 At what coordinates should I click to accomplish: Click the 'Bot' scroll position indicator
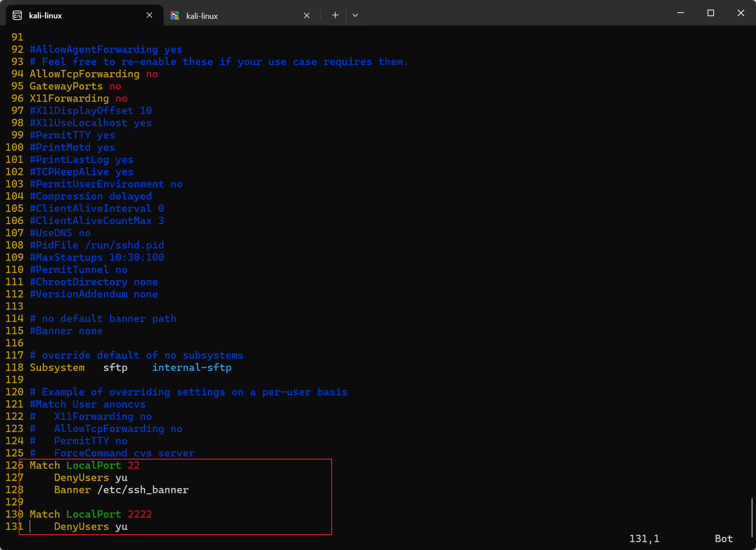[724, 539]
